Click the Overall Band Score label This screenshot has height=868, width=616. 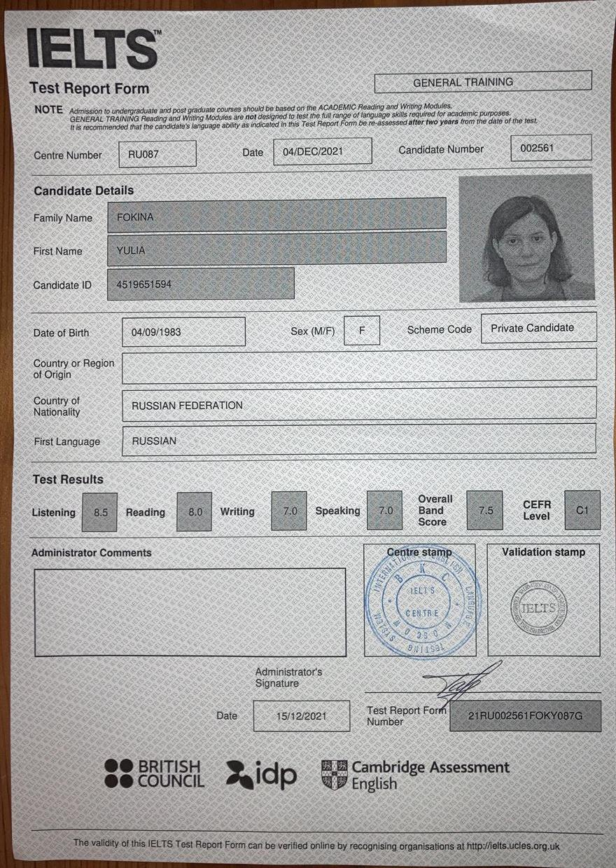coord(435,511)
